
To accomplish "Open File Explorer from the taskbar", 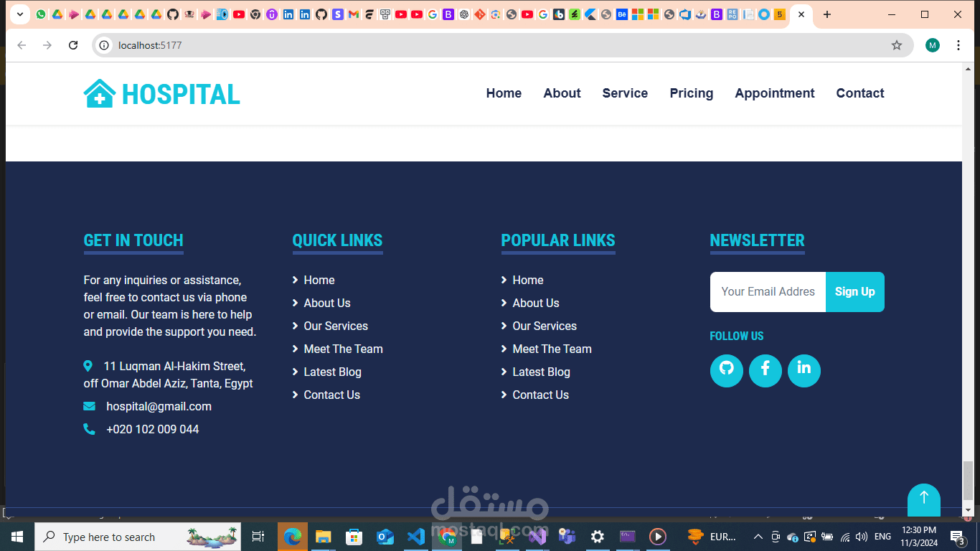I will [x=324, y=537].
